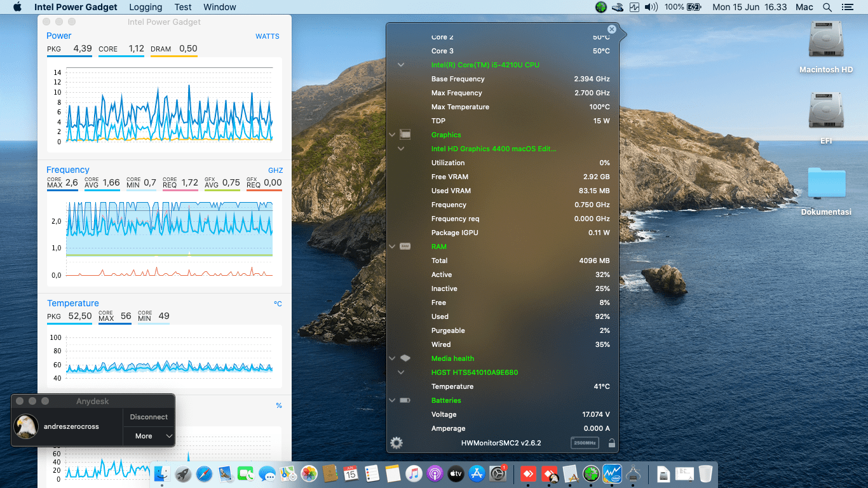Click the Graphics card icon in HWMonitor
The height and width of the screenshot is (488, 868).
405,135
